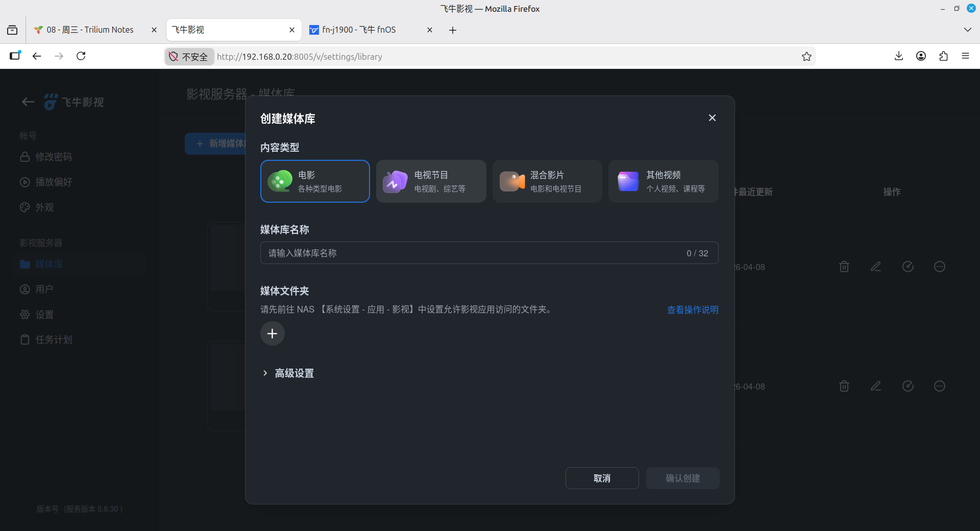This screenshot has height=531, width=980.
Task: Open the 查看操作说明 instructions link
Action: tap(692, 310)
